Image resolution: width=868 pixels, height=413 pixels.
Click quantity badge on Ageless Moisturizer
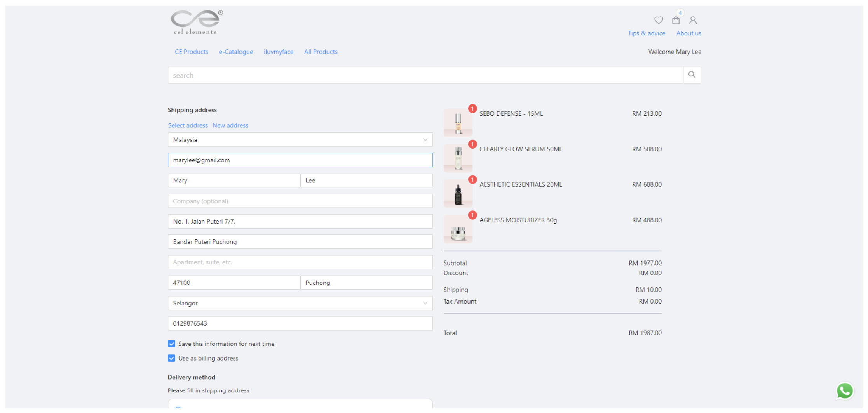472,215
